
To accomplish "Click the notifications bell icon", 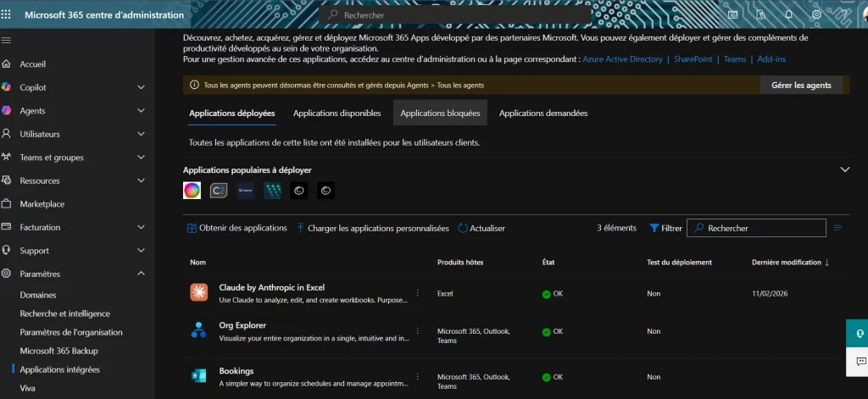I will click(x=789, y=15).
